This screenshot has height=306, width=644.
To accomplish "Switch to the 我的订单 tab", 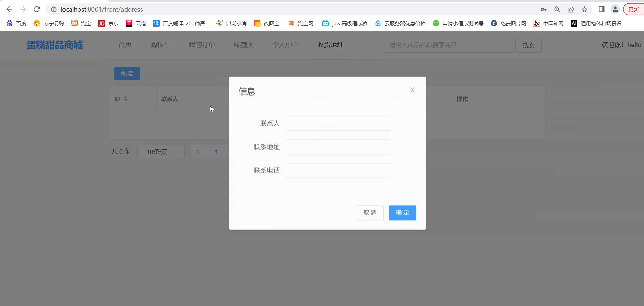I will click(x=202, y=45).
